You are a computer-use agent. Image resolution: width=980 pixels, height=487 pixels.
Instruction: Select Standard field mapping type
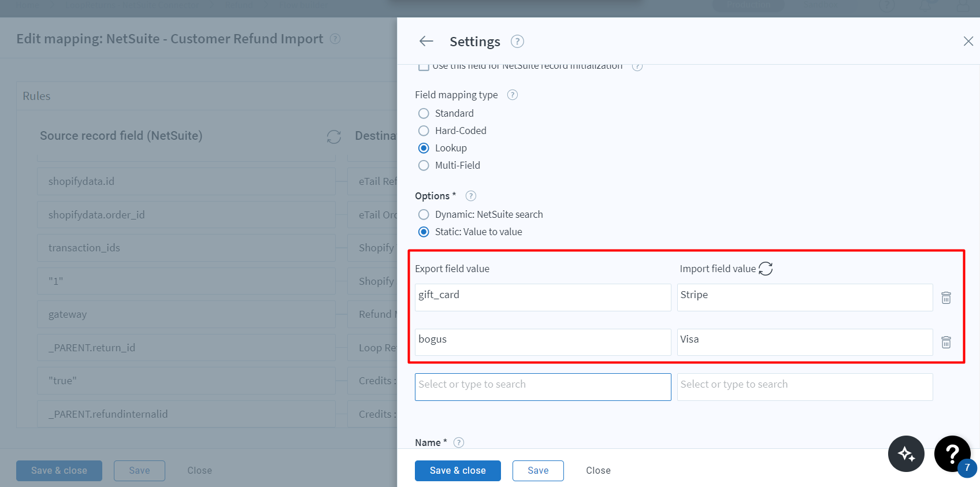(x=424, y=113)
